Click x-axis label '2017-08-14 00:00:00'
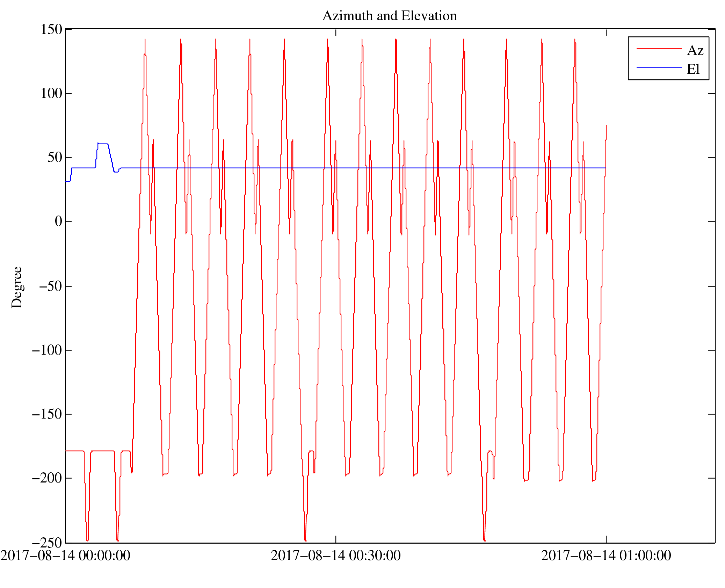The image size is (725, 588). point(65,556)
